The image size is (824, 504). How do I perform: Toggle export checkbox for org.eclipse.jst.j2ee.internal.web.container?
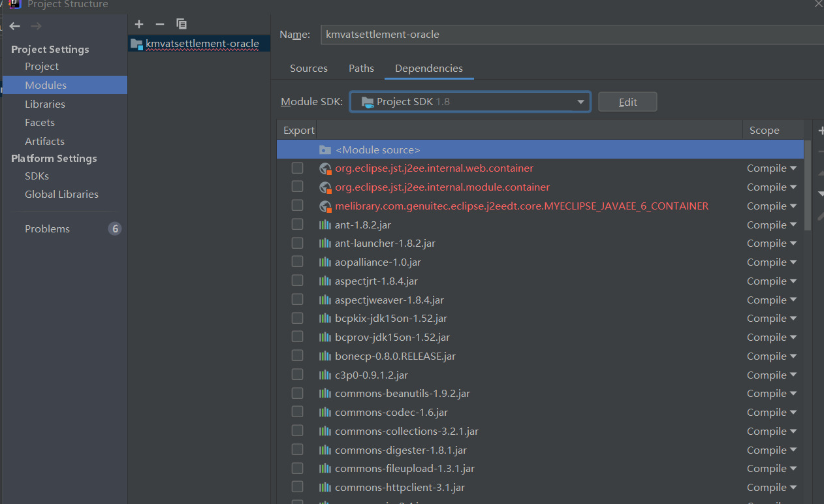point(297,168)
